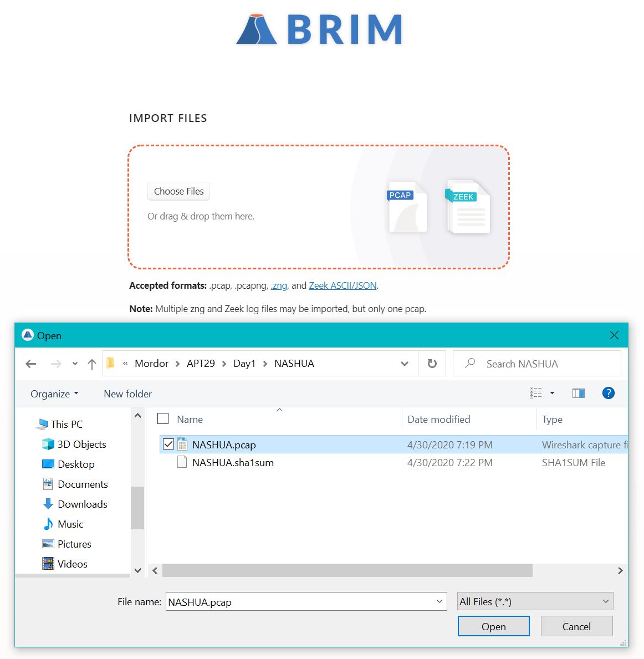The height and width of the screenshot is (659, 644).
Task: Expand the Day1 breadcrumb chevron
Action: click(x=265, y=364)
